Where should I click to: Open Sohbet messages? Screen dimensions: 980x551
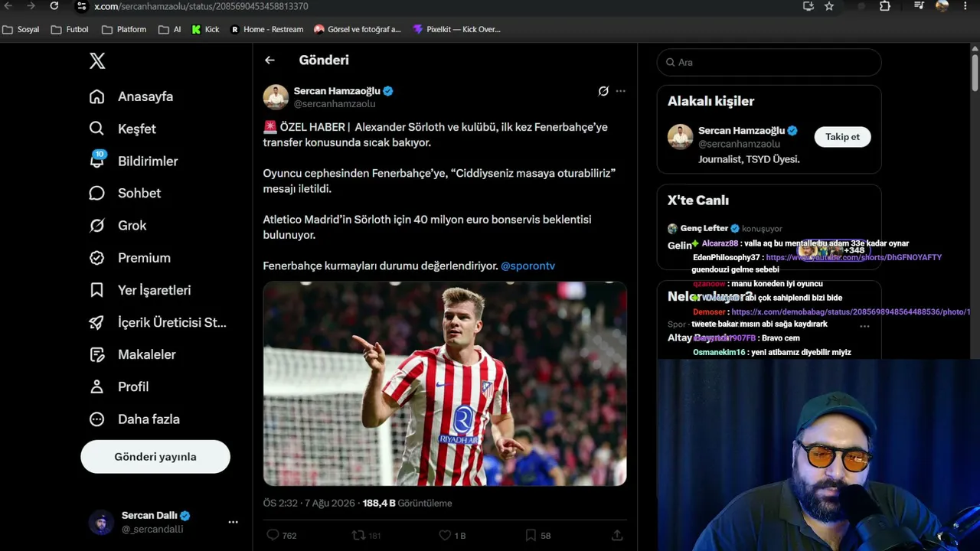pyautogui.click(x=125, y=193)
